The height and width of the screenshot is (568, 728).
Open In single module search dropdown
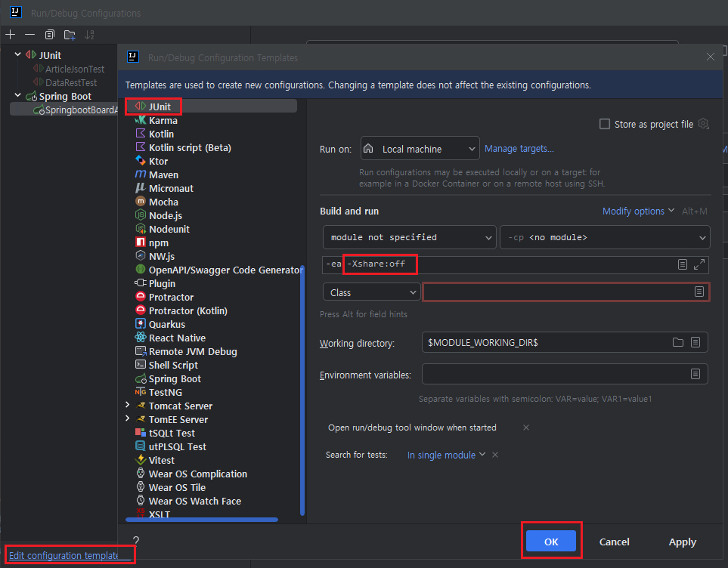[x=446, y=455]
